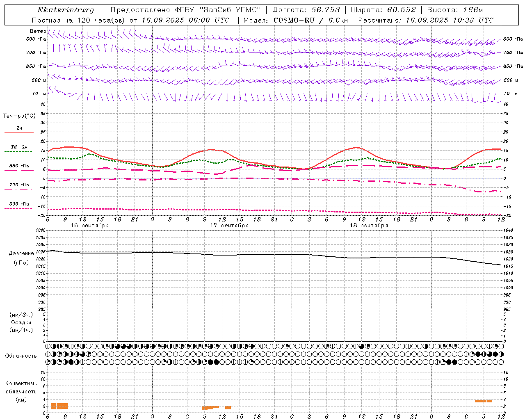Image resolution: width=525 pixels, height=420 pixels.
Task: Click the 17 сентября date label
Action: [x=229, y=226]
